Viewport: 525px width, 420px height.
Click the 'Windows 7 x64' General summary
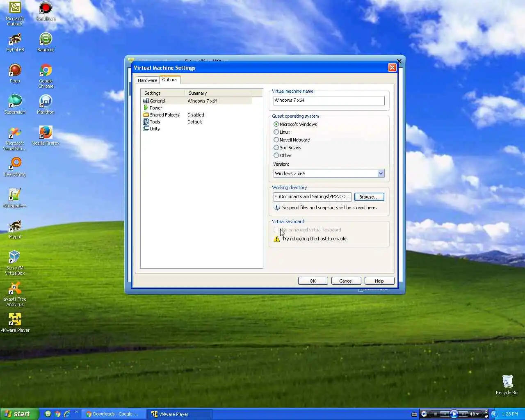tap(202, 101)
